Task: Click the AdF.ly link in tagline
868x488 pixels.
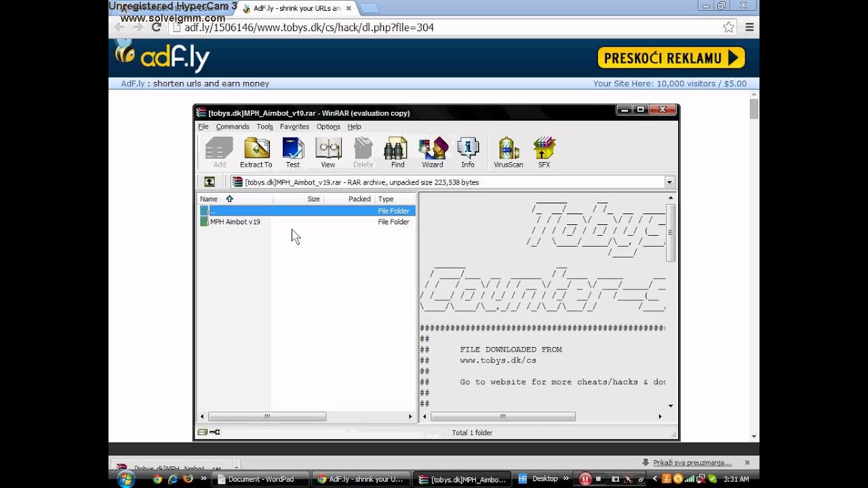Action: click(x=133, y=83)
